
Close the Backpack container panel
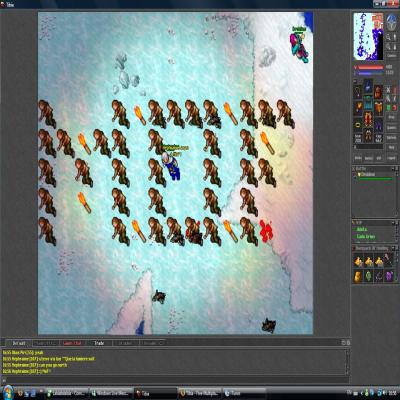pos(396,248)
